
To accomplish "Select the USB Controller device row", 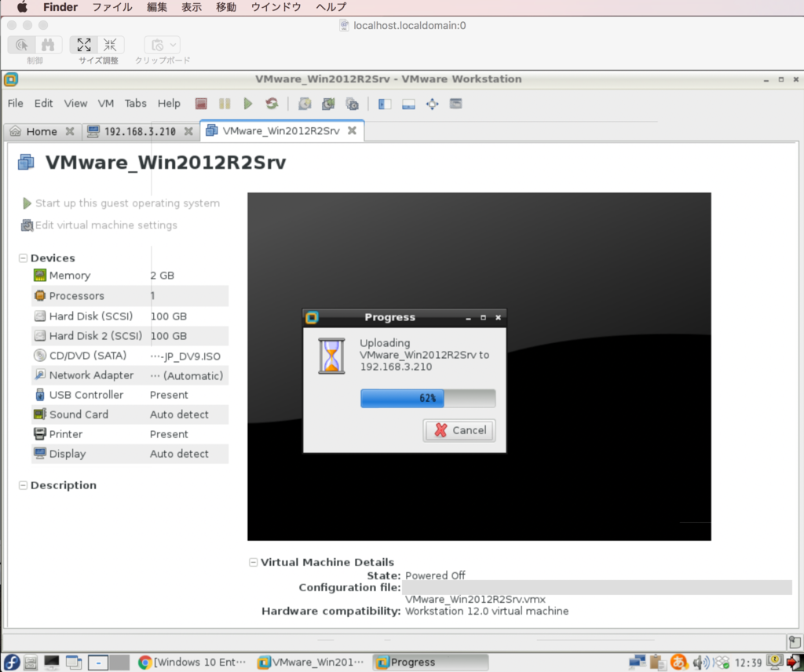I will point(130,395).
